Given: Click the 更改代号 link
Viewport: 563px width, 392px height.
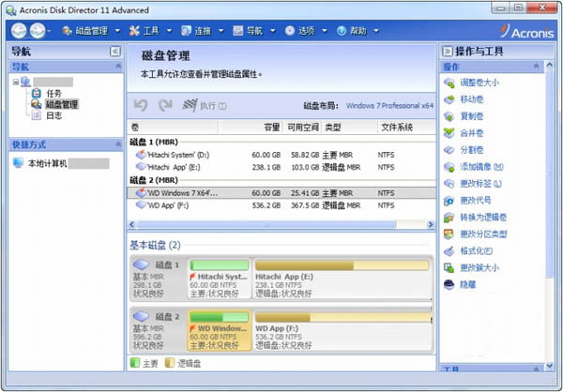Looking at the screenshot, I should 476,201.
